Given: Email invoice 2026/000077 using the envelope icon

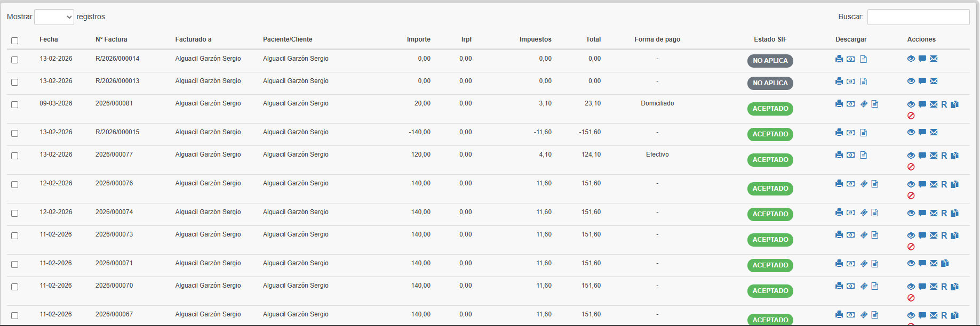Looking at the screenshot, I should pyautogui.click(x=934, y=156).
